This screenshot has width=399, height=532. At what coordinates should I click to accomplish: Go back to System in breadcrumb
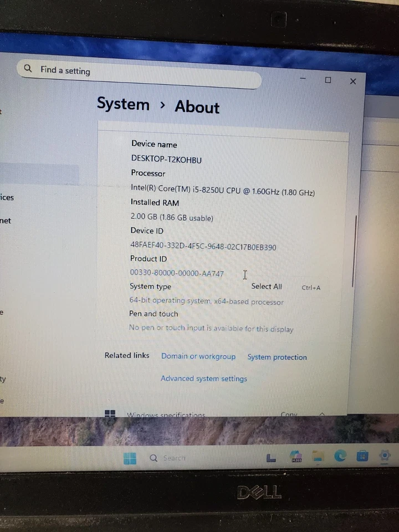tap(123, 104)
